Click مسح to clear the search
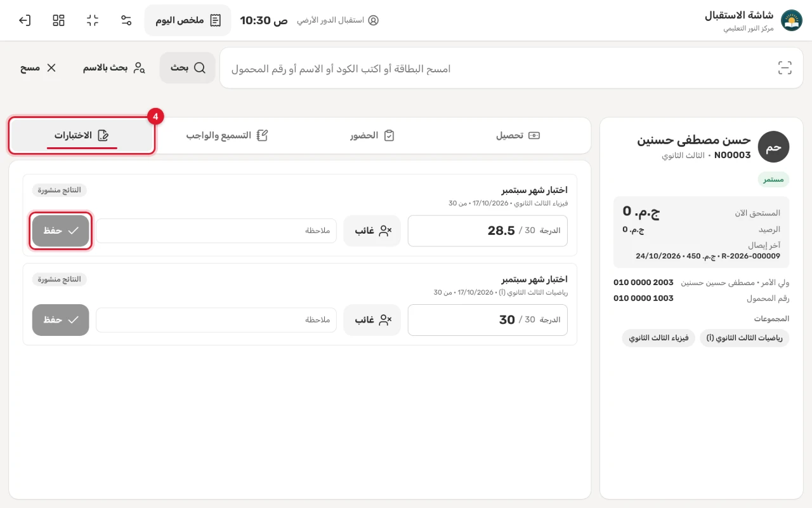812x508 pixels. [39, 68]
